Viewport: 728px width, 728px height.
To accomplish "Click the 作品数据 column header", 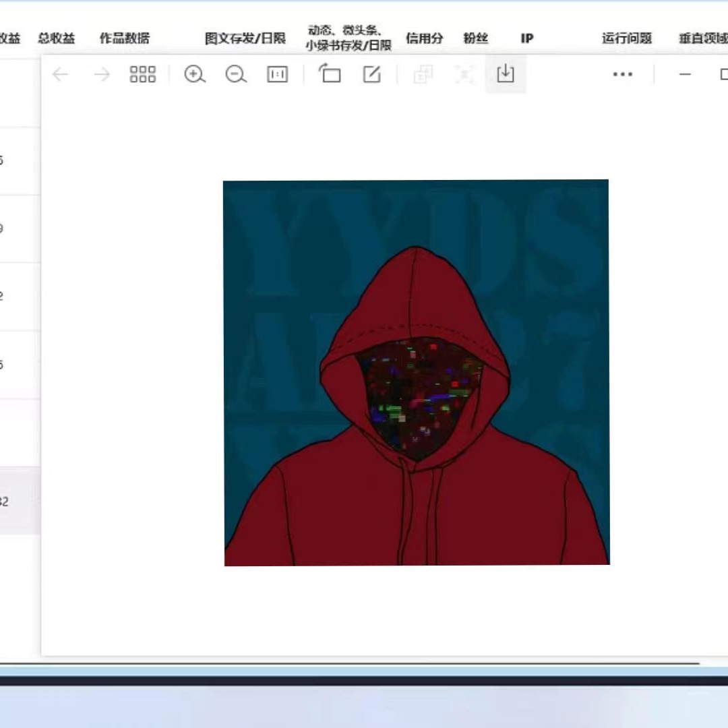I will 125,38.
